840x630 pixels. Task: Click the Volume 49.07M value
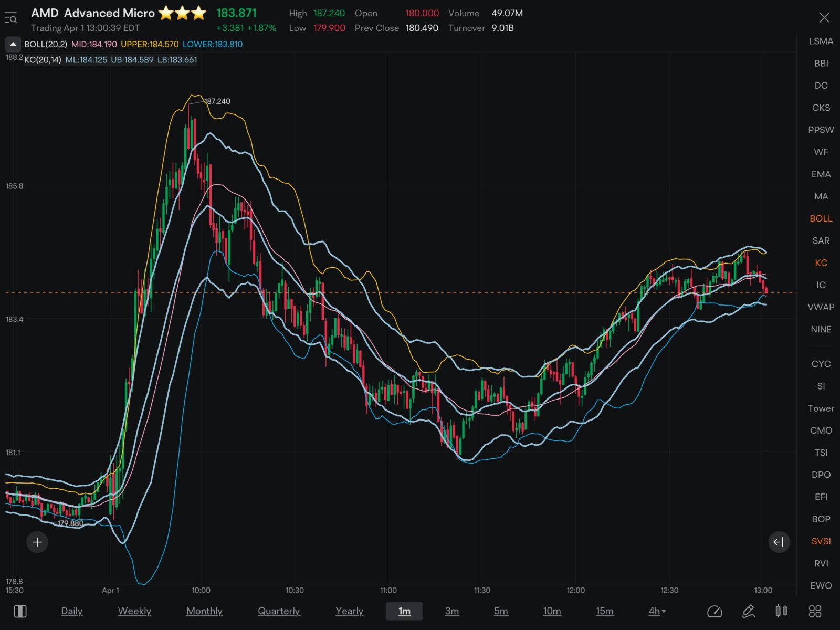click(507, 13)
